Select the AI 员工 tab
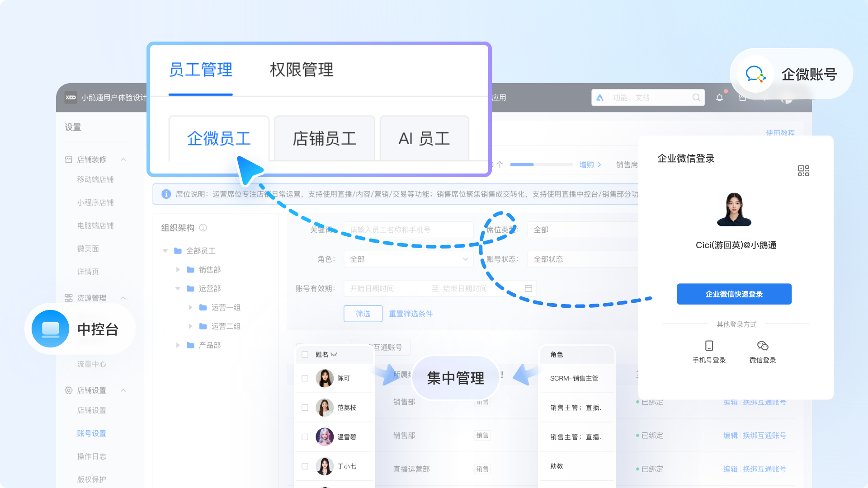 (425, 138)
